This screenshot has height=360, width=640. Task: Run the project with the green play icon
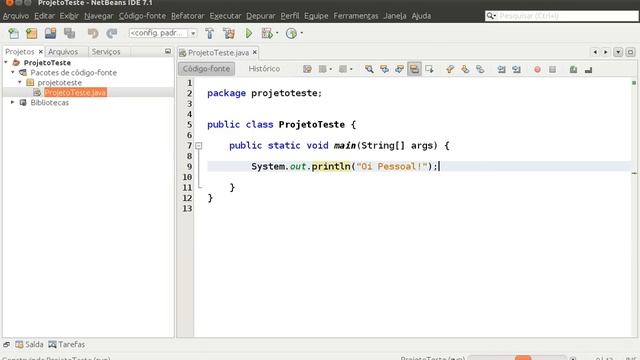tap(249, 33)
